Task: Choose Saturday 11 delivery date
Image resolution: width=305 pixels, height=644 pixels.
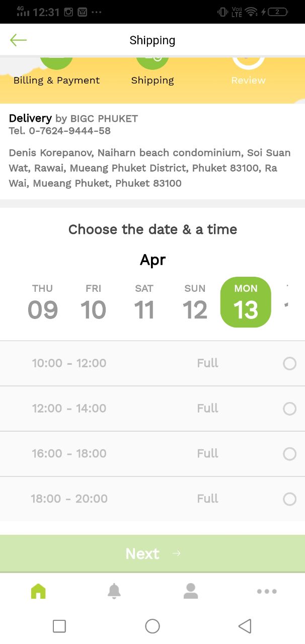Action: point(144,302)
